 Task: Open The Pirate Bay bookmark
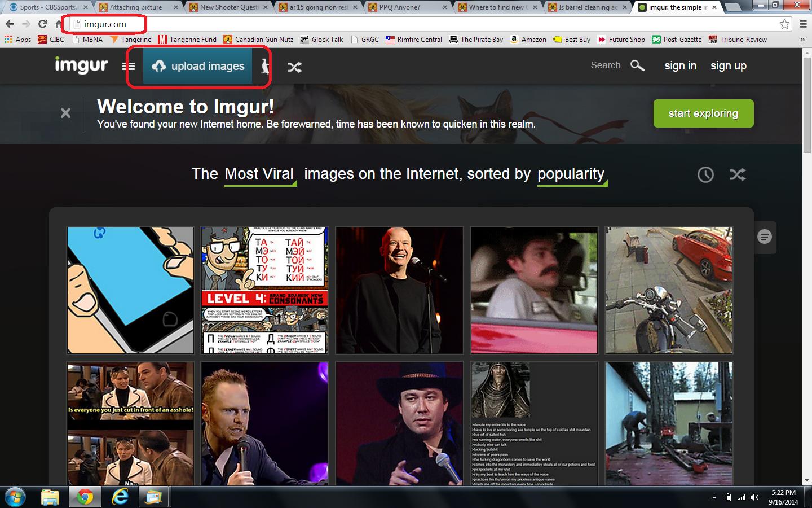tap(476, 40)
